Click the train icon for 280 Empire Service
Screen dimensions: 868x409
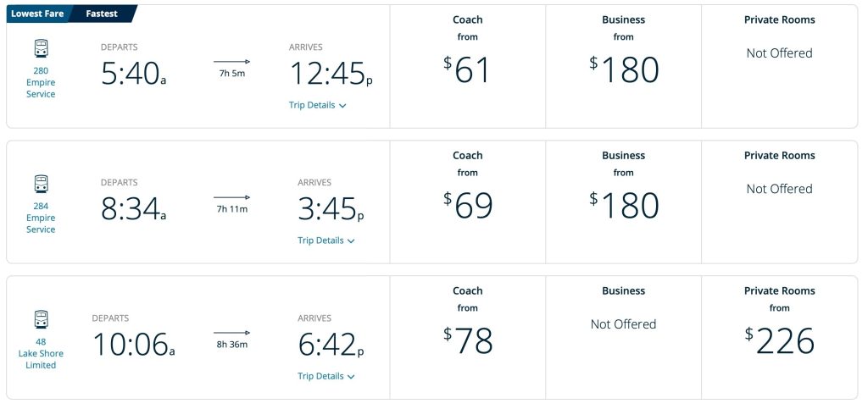click(x=41, y=48)
